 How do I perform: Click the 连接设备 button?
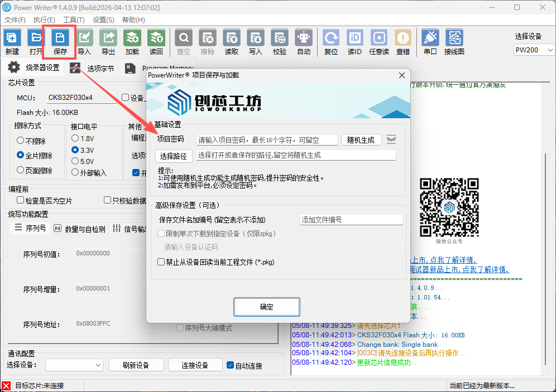[195, 365]
